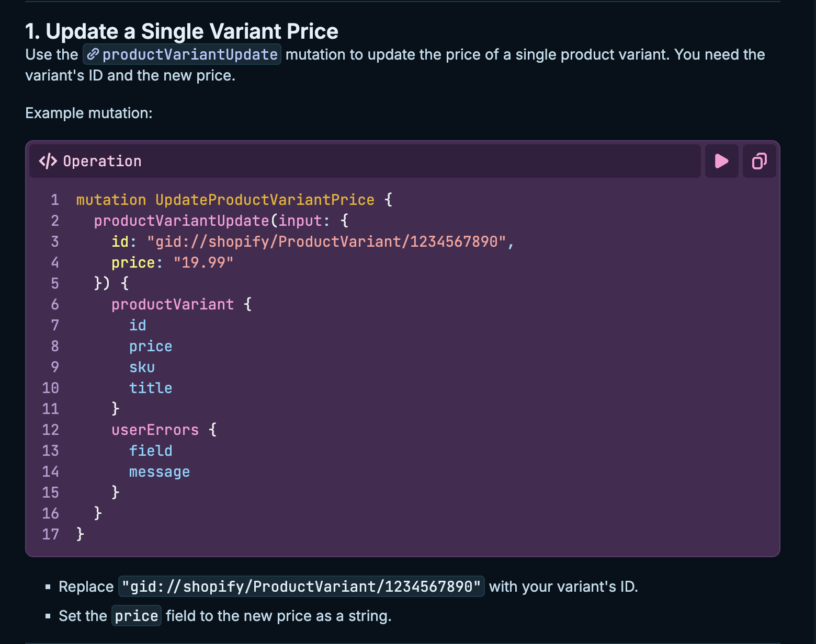Click the productVariant field on line 6
The width and height of the screenshot is (816, 644).
pos(173,304)
